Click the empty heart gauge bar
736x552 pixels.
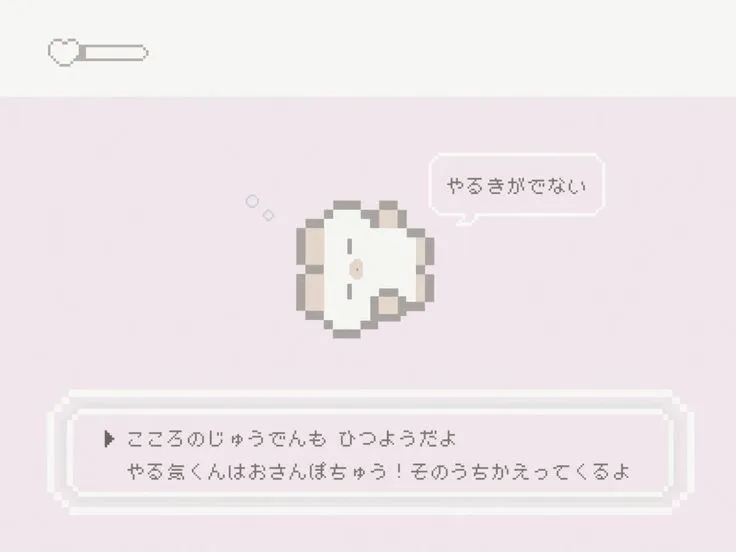tap(113, 53)
